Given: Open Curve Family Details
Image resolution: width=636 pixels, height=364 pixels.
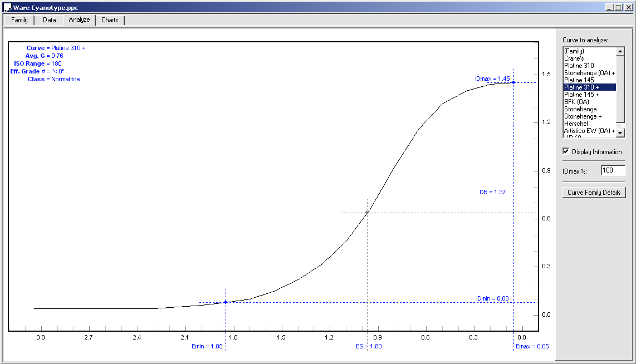Looking at the screenshot, I should 594,193.
